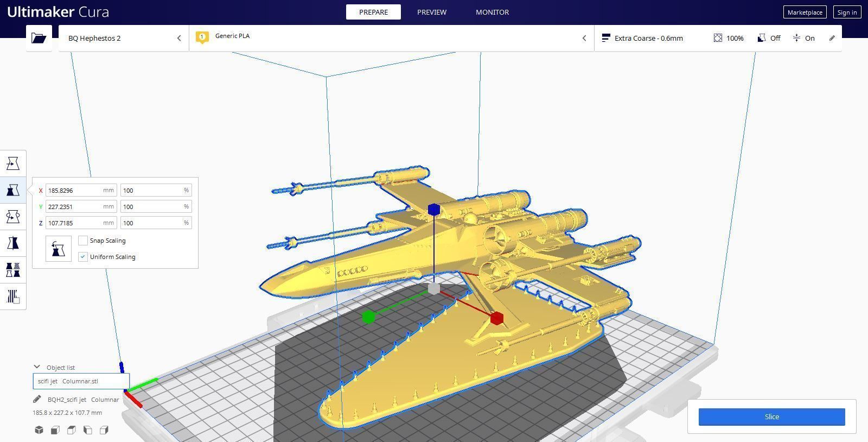Select the Mirror tool
The image size is (868, 442).
[x=13, y=243]
